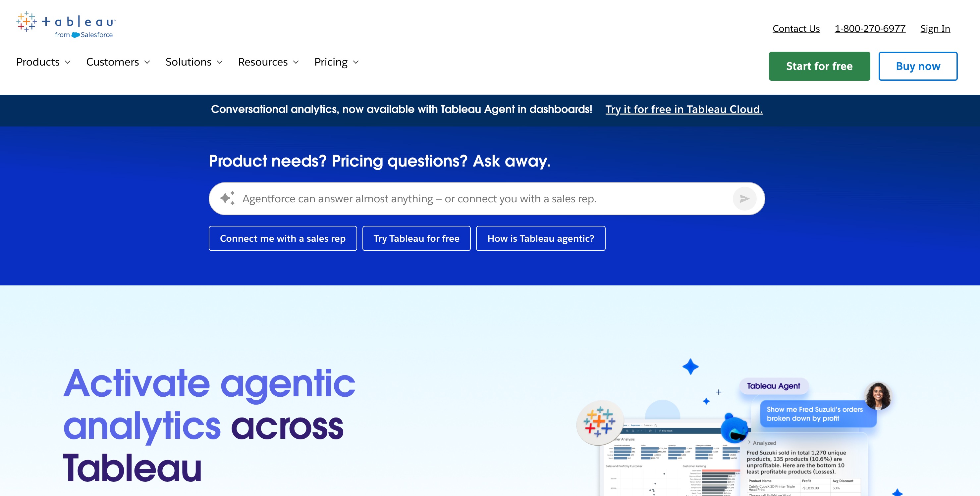Image resolution: width=980 pixels, height=496 pixels.
Task: Click the Buy now button
Action: coord(918,66)
